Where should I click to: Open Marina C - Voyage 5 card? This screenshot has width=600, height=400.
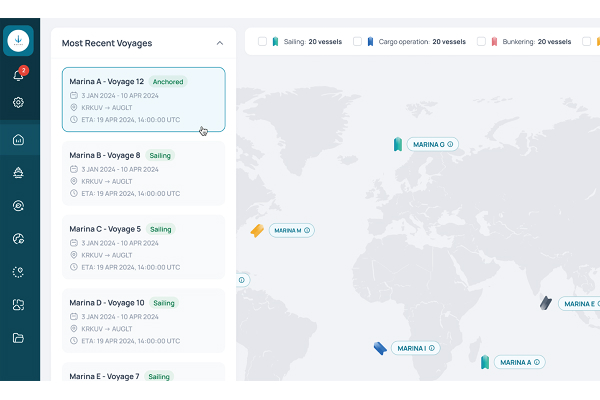click(143, 247)
